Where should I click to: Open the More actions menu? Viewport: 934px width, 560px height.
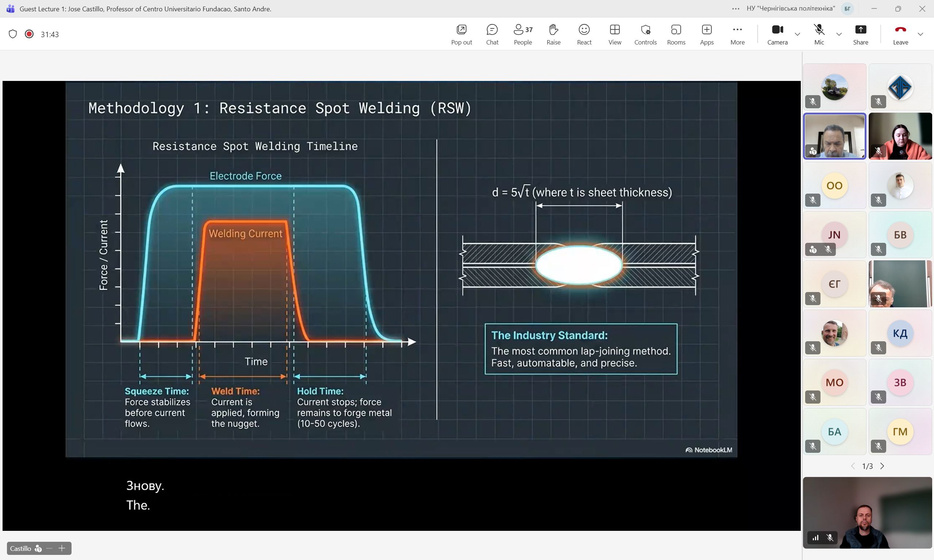737,34
